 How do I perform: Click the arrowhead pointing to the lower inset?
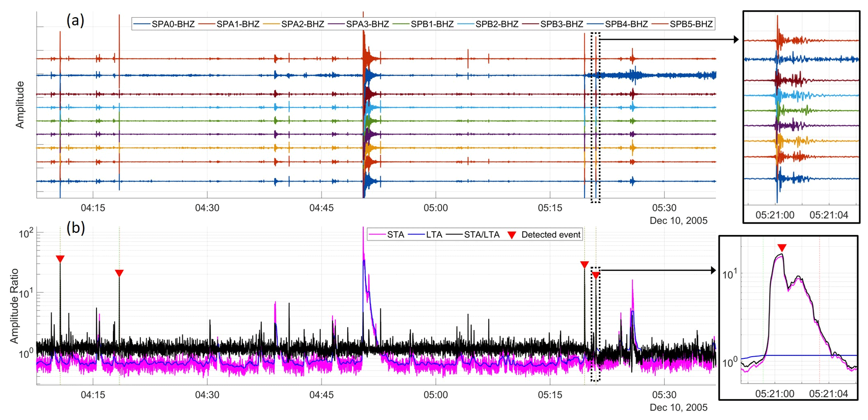tap(713, 271)
